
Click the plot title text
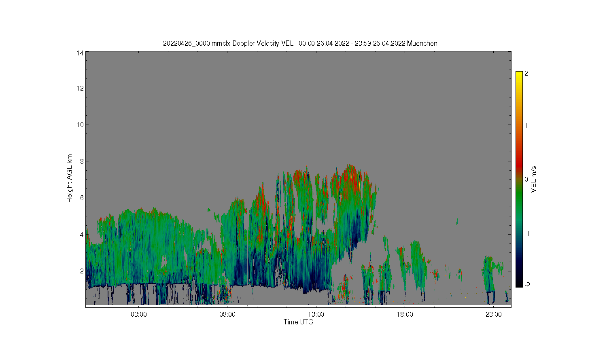click(300, 43)
